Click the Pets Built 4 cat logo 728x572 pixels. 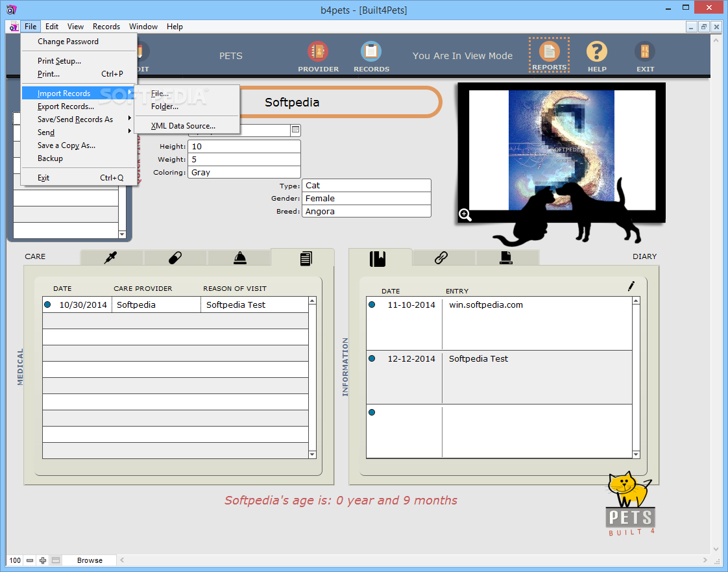click(x=631, y=504)
